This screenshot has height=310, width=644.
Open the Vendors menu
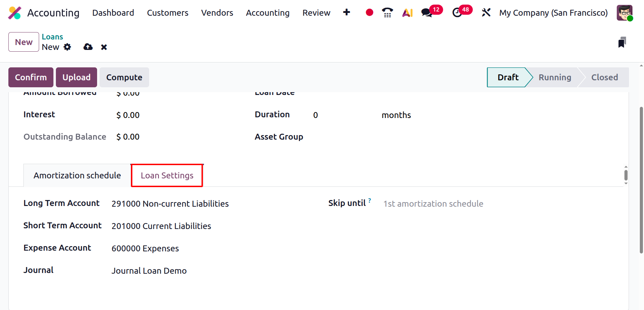point(217,13)
